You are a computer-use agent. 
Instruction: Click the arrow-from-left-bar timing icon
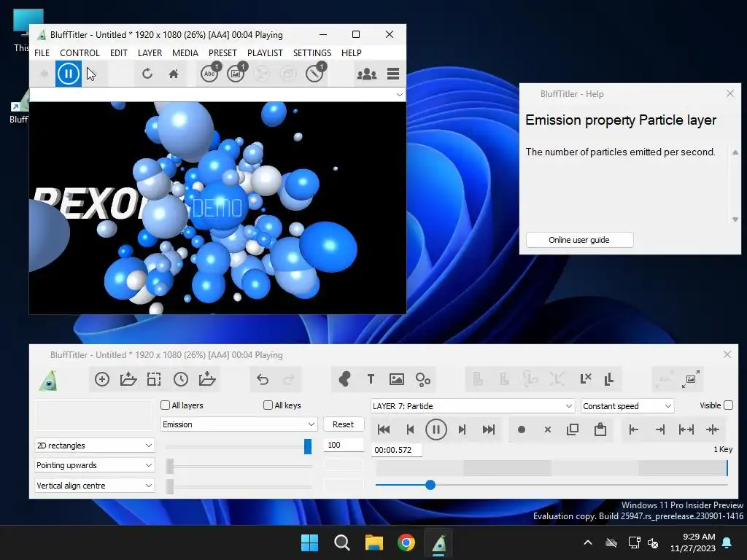click(x=634, y=429)
